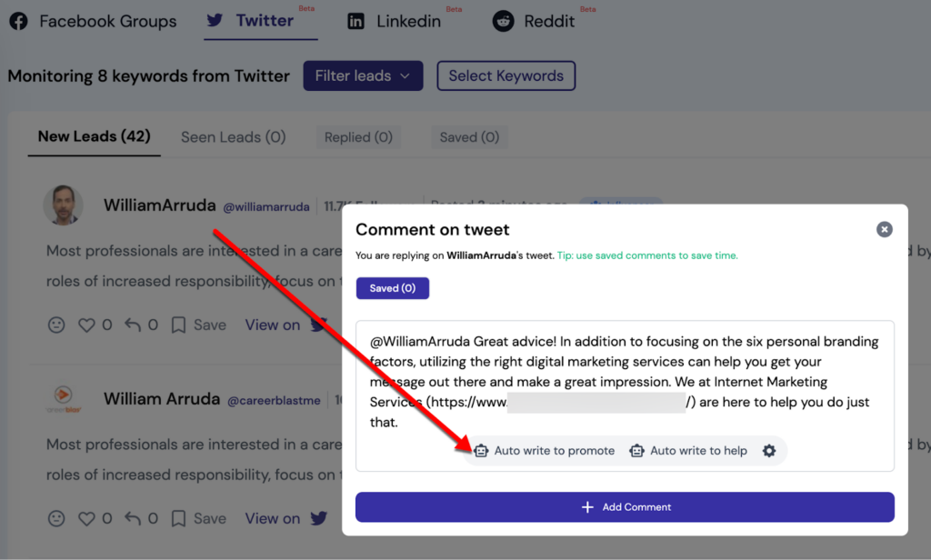Click robot icon beside Auto write to help
The height and width of the screenshot is (560, 931).
point(636,451)
